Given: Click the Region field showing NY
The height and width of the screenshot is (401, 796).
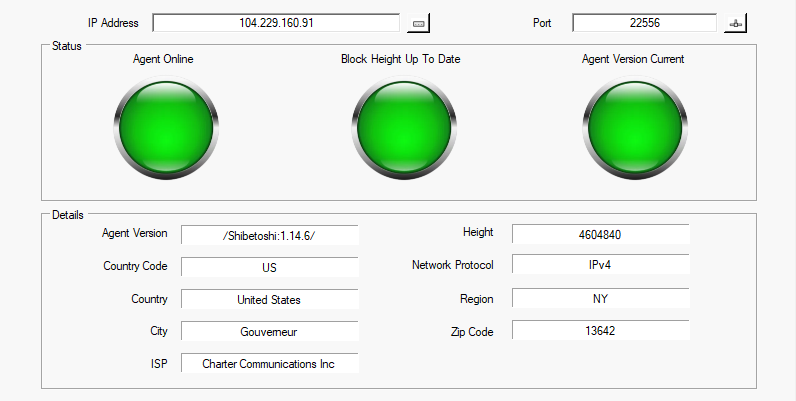Looking at the screenshot, I should pyautogui.click(x=600, y=298).
